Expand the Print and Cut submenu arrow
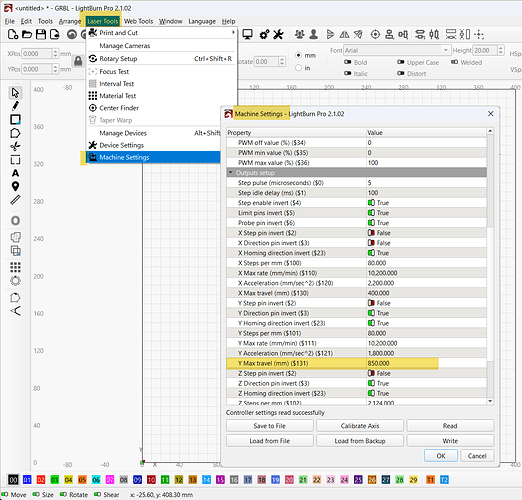Screen dimensions: 522x500 pyautogui.click(x=233, y=33)
